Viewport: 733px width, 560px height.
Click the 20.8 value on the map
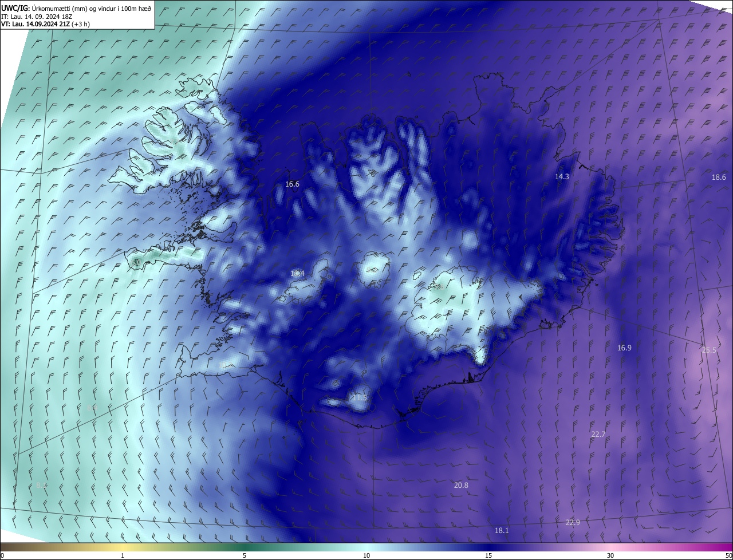[x=461, y=485]
